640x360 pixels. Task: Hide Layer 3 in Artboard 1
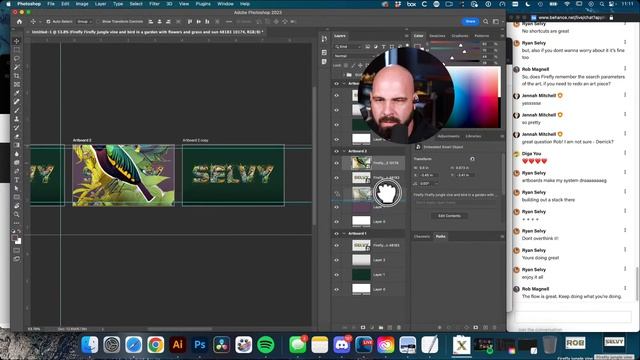[337, 260]
